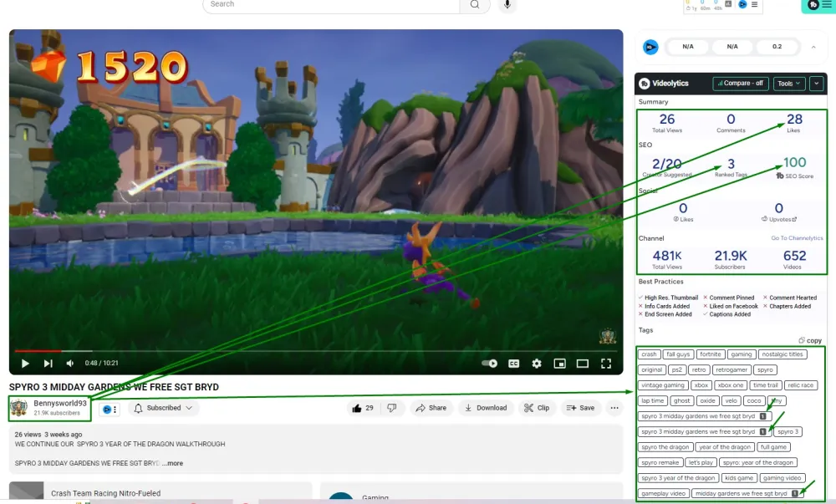Click blue play logo beside N/A scores

click(x=650, y=47)
